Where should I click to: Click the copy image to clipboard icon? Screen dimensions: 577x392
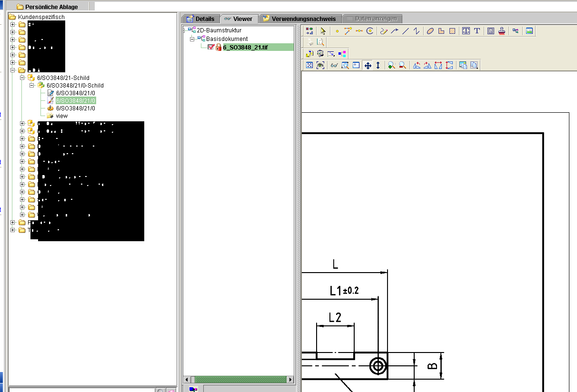point(463,65)
